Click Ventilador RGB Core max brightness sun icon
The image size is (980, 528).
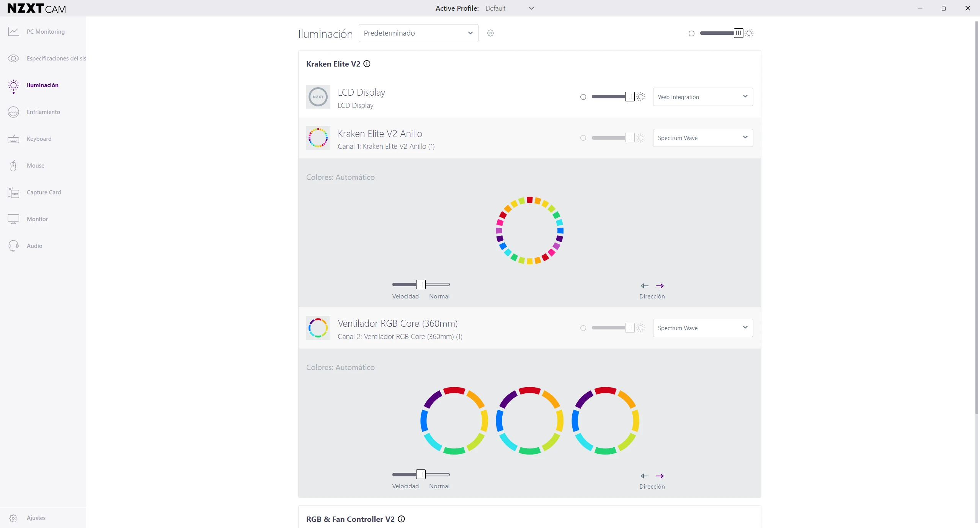click(641, 328)
